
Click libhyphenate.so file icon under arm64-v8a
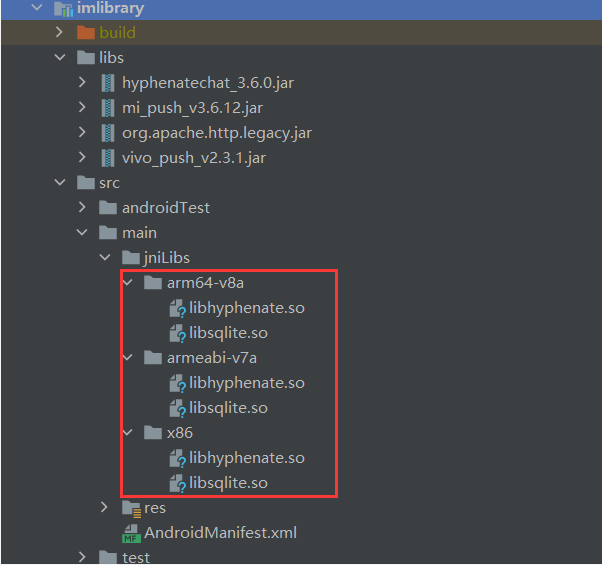coord(178,309)
